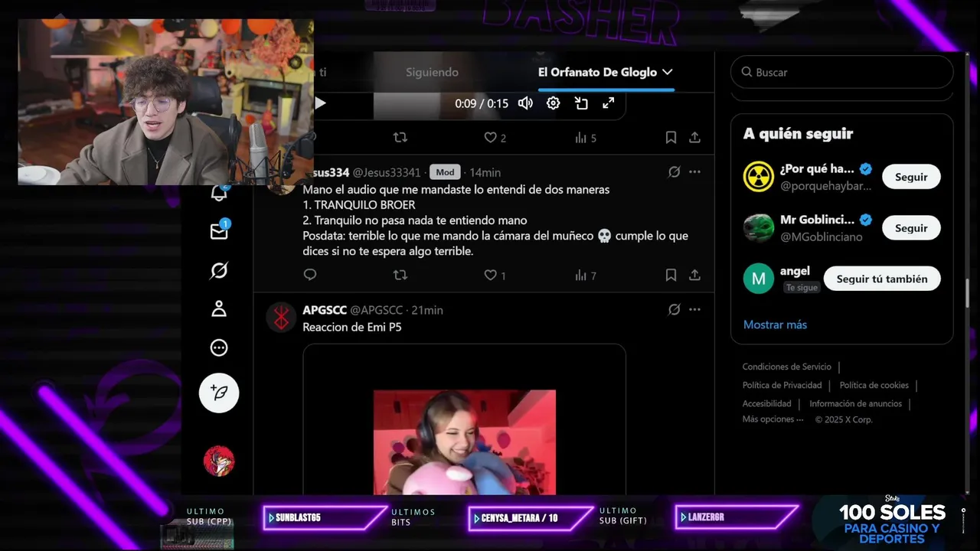Focus the Buscar search field
Image resolution: width=980 pixels, height=551 pixels.
point(842,72)
